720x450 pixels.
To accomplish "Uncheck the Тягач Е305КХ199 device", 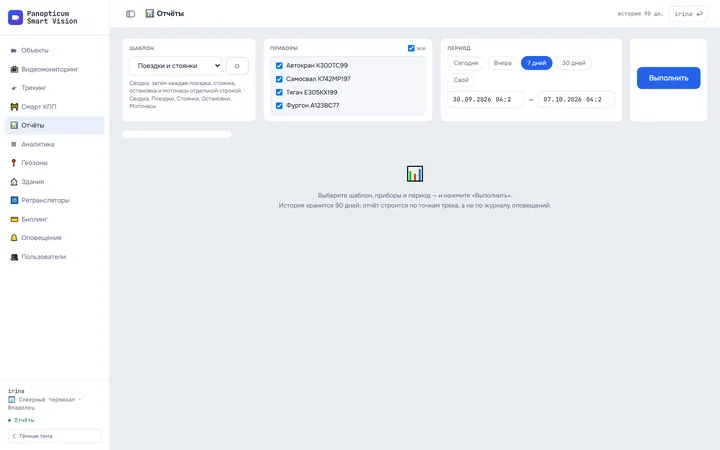I will [x=279, y=92].
